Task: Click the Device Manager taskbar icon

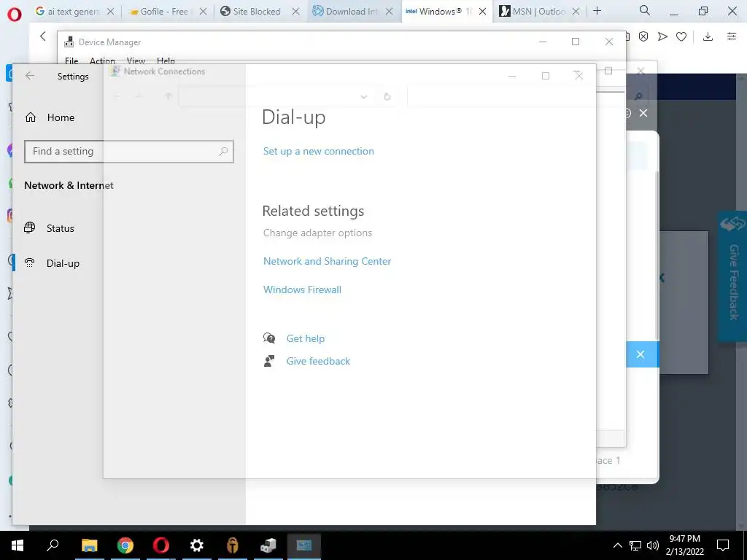Action: pyautogui.click(x=268, y=545)
